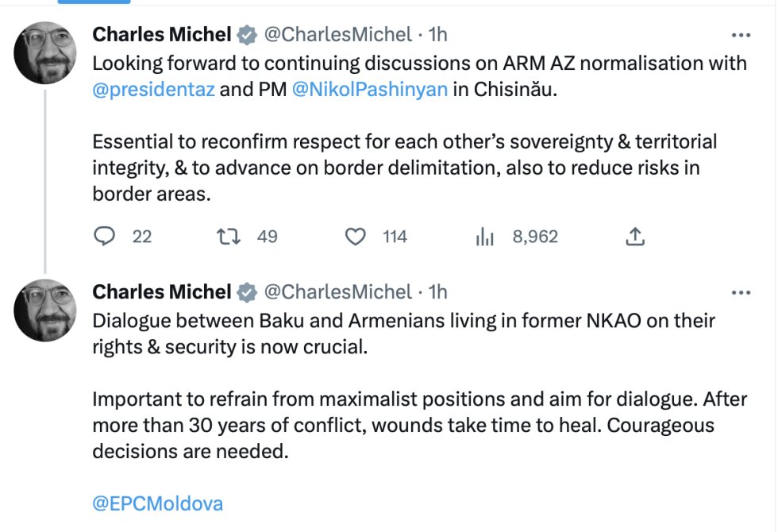Viewport: 778px width, 532px height.
Task: View analytics icon showing 8,962 views
Action: (x=485, y=237)
